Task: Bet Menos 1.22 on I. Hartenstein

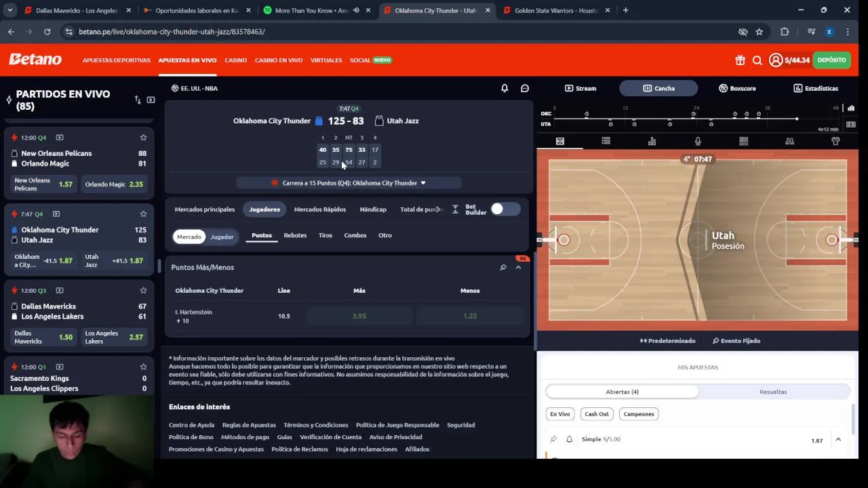Action: [x=470, y=316]
